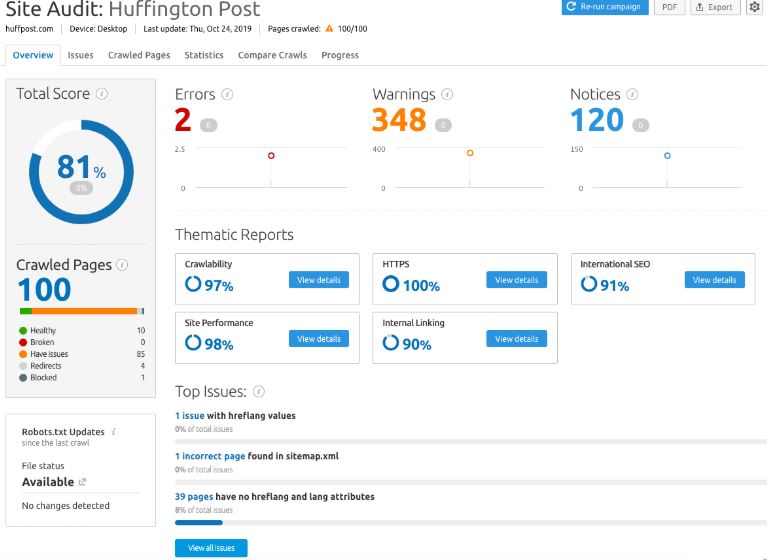767x560 pixels.
Task: Click the 'Device: Desktop' text
Action: pos(98,29)
